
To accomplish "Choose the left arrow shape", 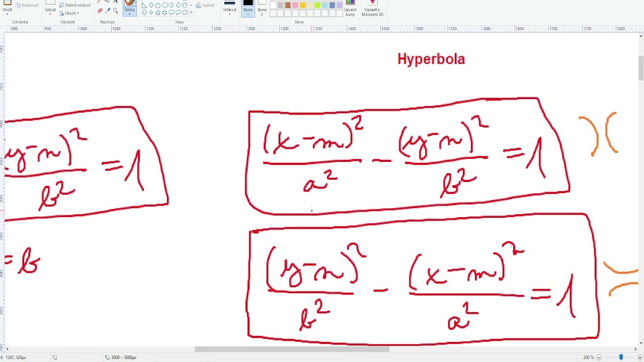I will point(179,5).
